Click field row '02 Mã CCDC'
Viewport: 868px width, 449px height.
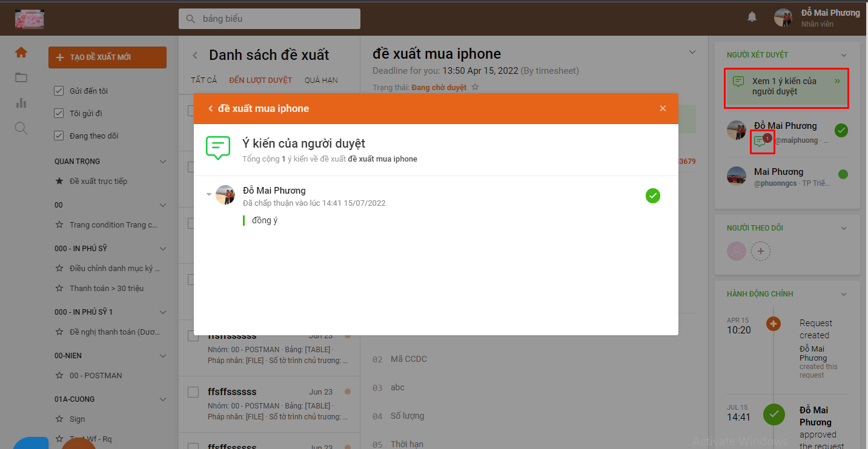400,359
